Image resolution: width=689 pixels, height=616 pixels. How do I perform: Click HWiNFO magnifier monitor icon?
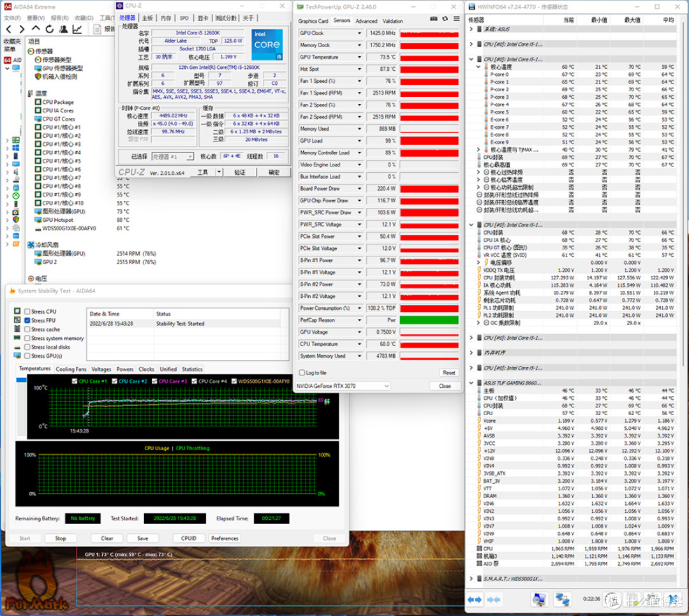[x=538, y=599]
